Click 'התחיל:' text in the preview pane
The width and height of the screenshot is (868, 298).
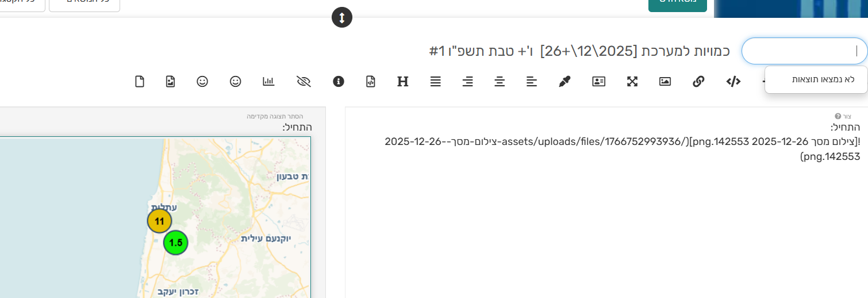tap(297, 127)
